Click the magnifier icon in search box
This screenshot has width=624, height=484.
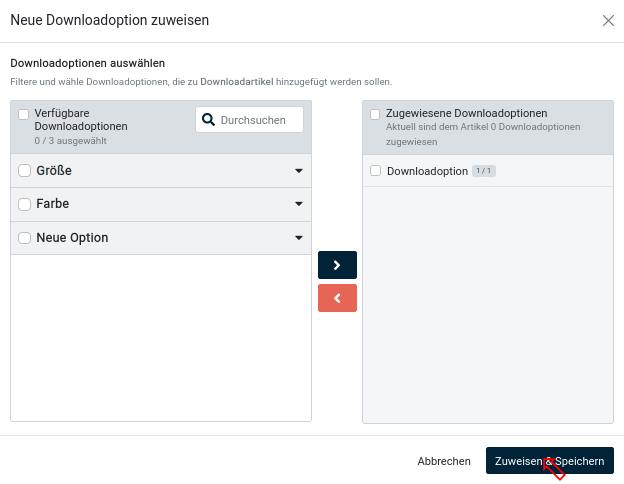click(x=209, y=120)
